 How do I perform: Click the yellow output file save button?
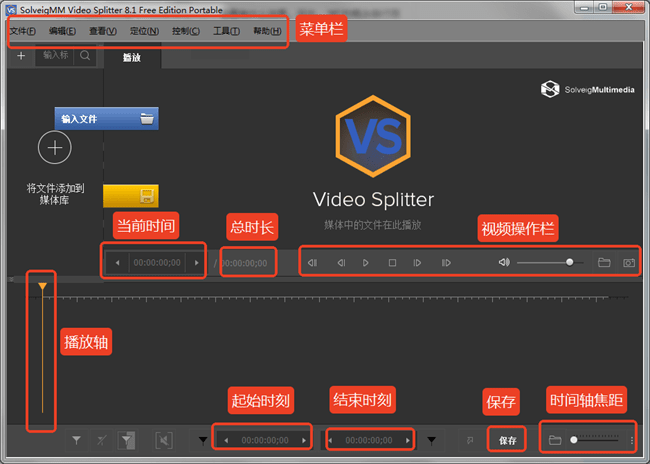131,196
